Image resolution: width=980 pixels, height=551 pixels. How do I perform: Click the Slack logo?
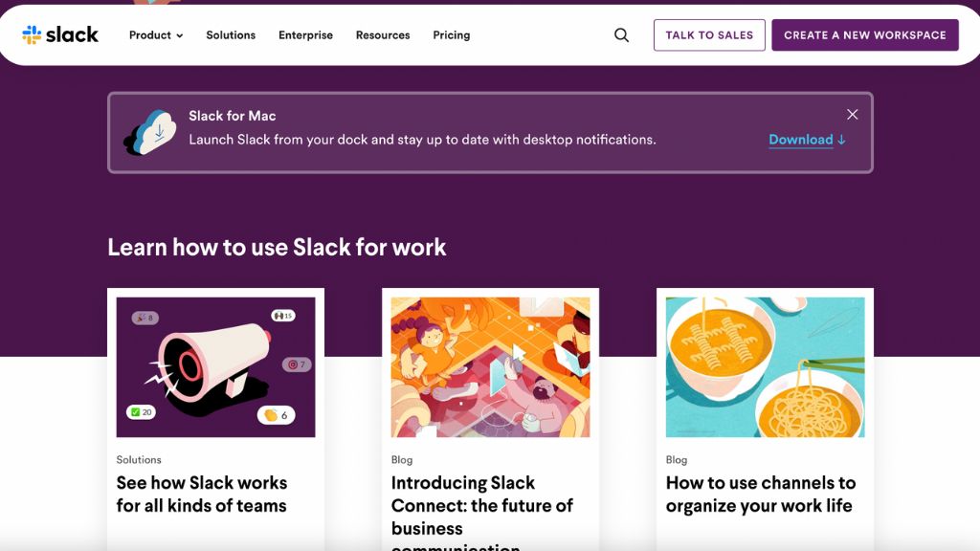point(61,34)
